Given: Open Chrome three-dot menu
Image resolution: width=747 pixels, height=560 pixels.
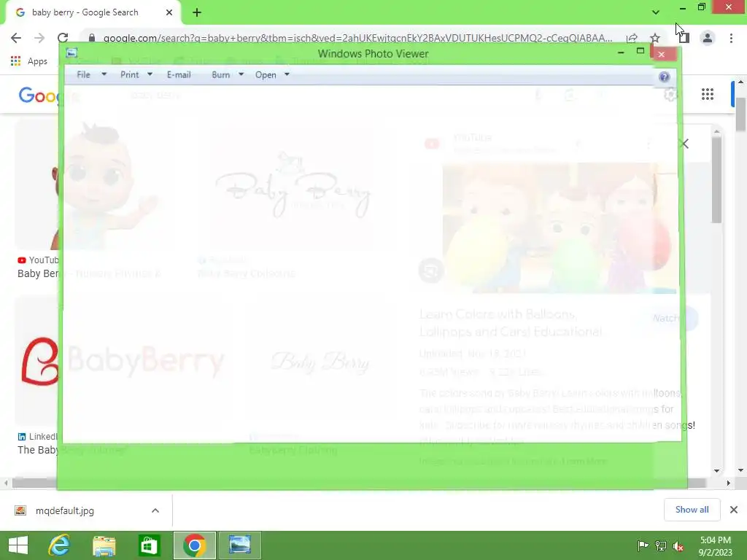Looking at the screenshot, I should (731, 38).
